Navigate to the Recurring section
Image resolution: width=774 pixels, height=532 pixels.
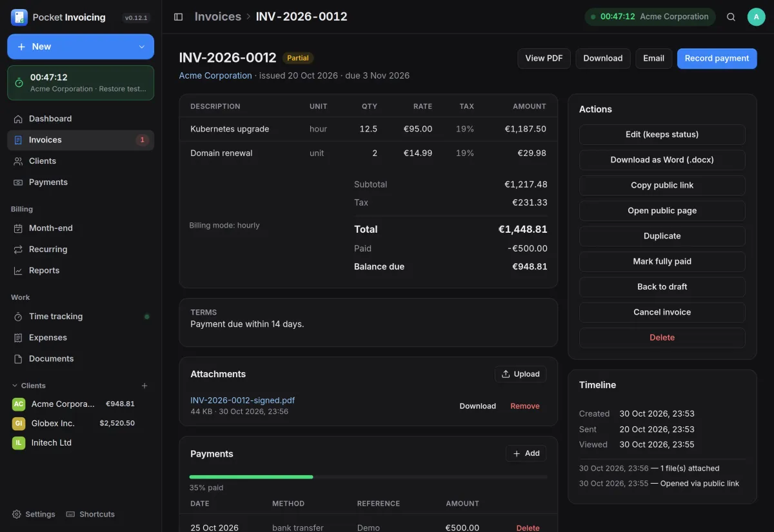point(81,250)
